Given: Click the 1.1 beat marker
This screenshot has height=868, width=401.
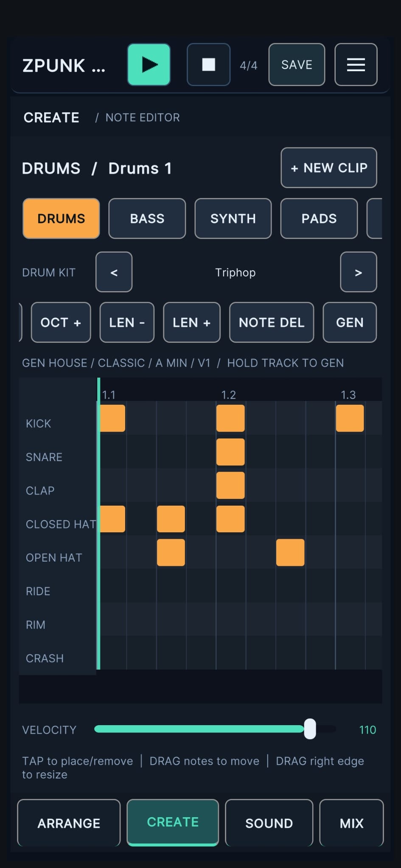Looking at the screenshot, I should pos(109,395).
